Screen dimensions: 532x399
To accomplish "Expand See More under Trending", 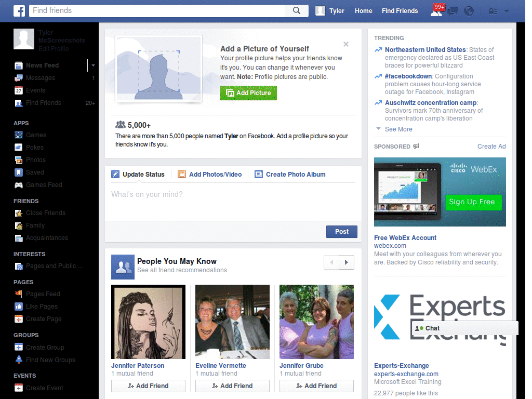I will tap(398, 129).
